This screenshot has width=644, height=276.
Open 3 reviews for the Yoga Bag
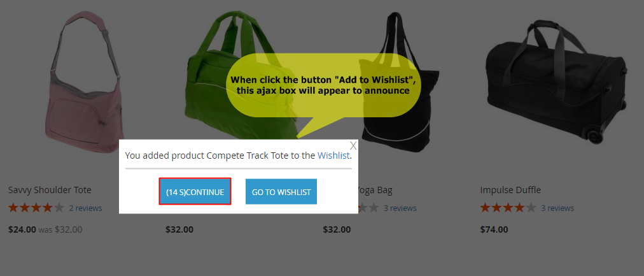[x=400, y=208]
